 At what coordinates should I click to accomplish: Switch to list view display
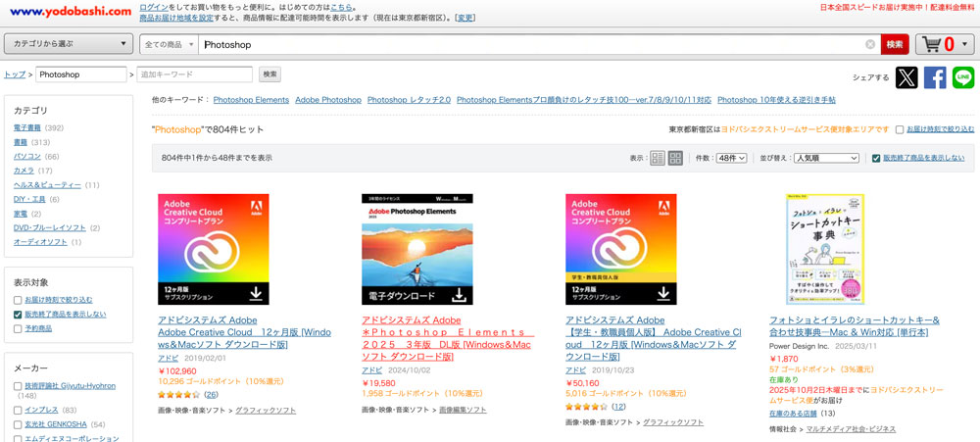(658, 158)
